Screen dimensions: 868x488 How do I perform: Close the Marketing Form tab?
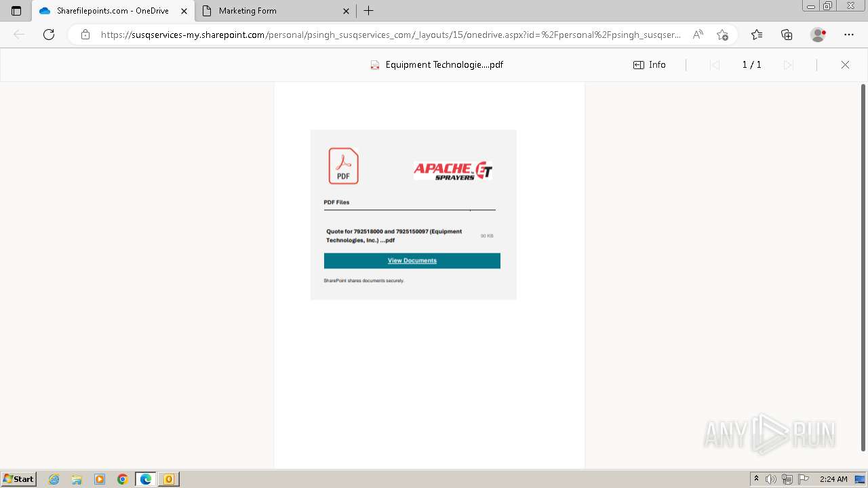tap(346, 11)
